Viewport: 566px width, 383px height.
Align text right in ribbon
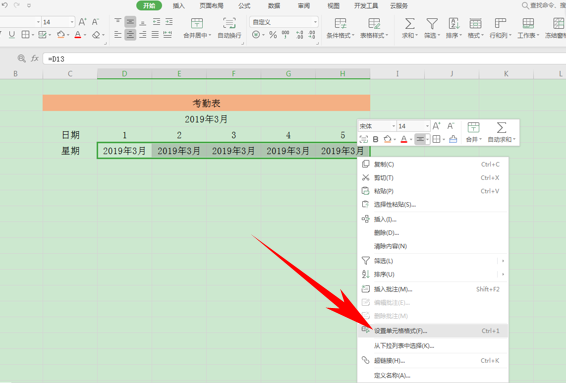[x=143, y=35]
